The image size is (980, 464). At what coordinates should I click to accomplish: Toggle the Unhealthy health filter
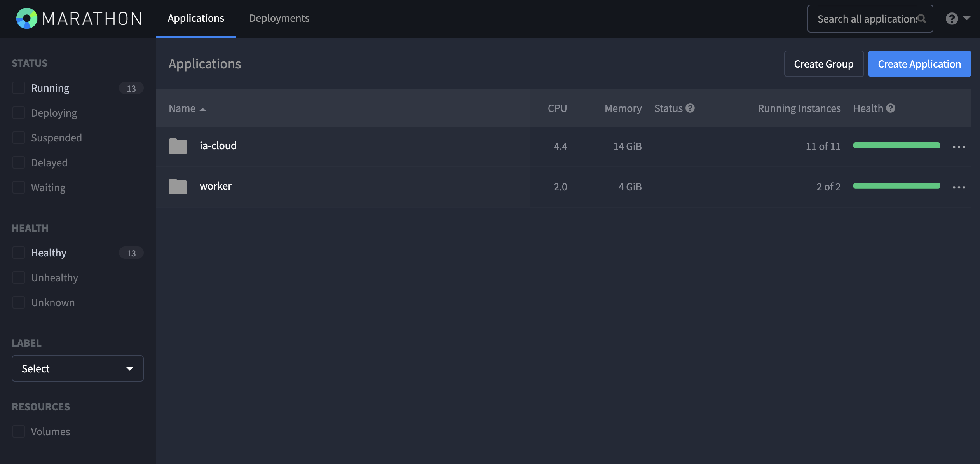tap(19, 277)
